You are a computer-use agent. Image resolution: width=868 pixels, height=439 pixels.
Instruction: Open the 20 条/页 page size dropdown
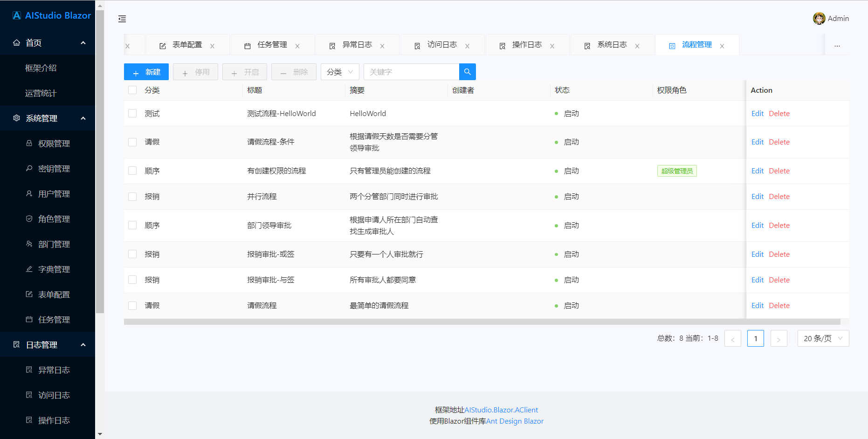(x=823, y=338)
